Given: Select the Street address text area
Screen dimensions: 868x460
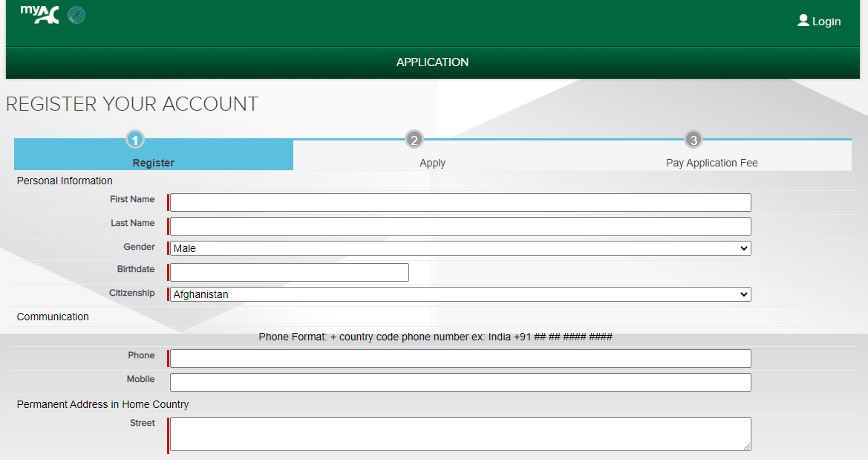Looking at the screenshot, I should (x=459, y=433).
